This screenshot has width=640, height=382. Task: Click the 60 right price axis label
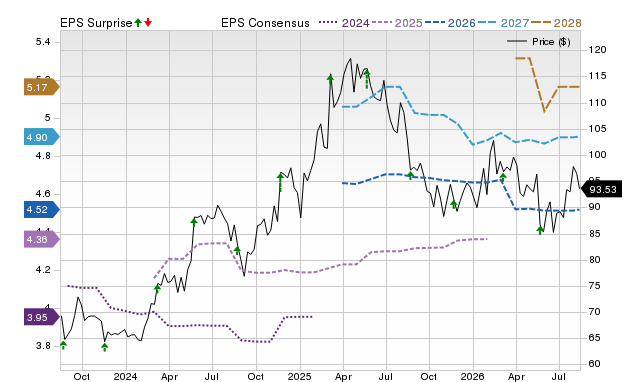click(x=594, y=364)
